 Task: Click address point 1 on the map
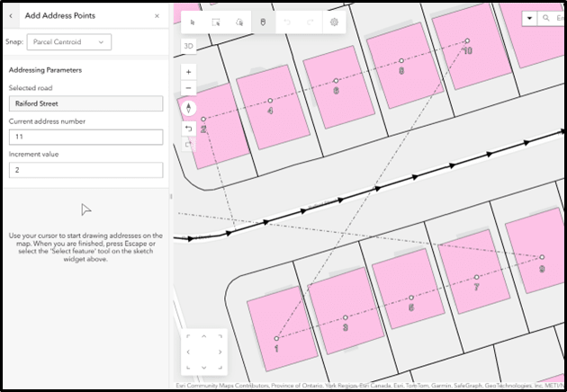tap(276, 339)
